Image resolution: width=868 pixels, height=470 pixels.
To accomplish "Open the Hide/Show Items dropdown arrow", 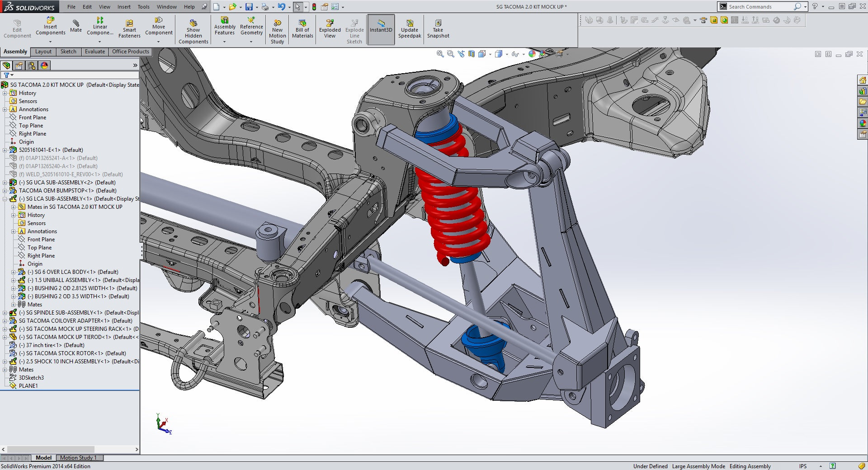I will [524, 54].
